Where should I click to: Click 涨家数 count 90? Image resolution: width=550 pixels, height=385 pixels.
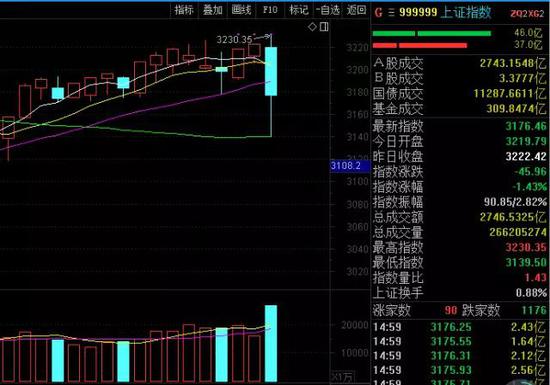(451, 310)
